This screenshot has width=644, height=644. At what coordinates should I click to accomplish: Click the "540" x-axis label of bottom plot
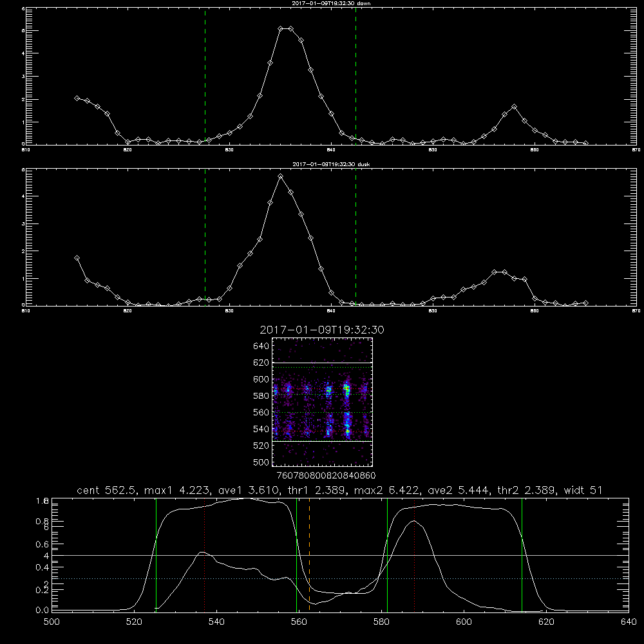click(216, 622)
